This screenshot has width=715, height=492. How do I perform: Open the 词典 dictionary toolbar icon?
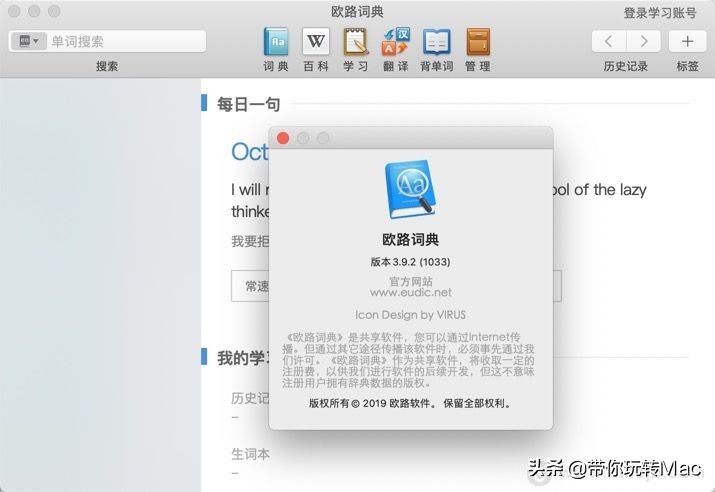[276, 41]
